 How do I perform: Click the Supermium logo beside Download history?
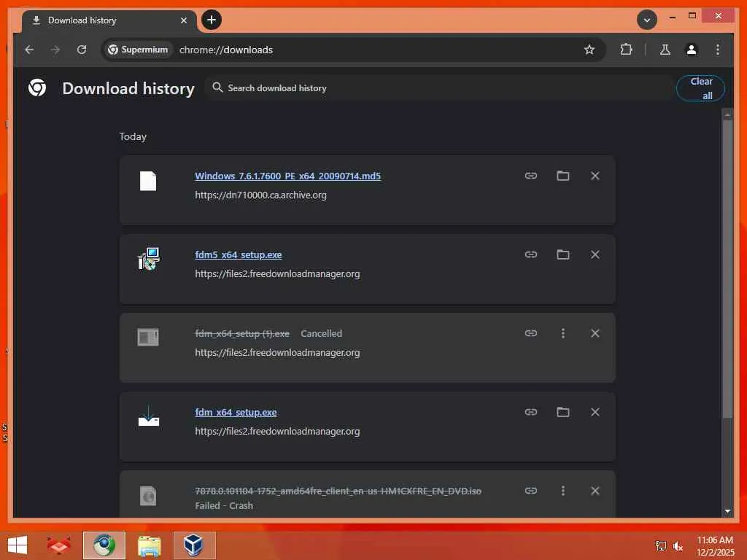coord(37,87)
